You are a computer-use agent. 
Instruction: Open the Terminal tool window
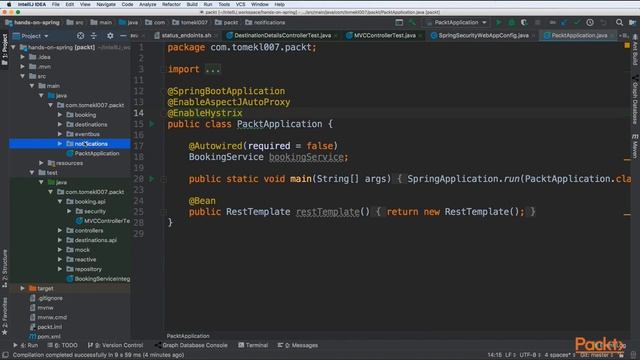click(253, 345)
